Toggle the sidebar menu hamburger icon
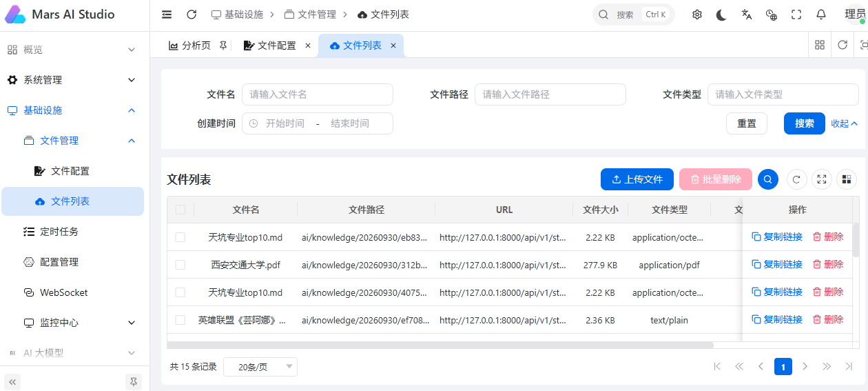Screen dimensions: 868x391 (x=167, y=14)
